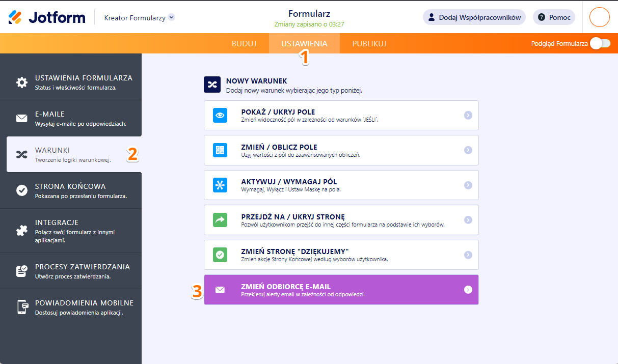Expand arrow on Aktywuj / Wymagaj Pól row

[x=468, y=185]
